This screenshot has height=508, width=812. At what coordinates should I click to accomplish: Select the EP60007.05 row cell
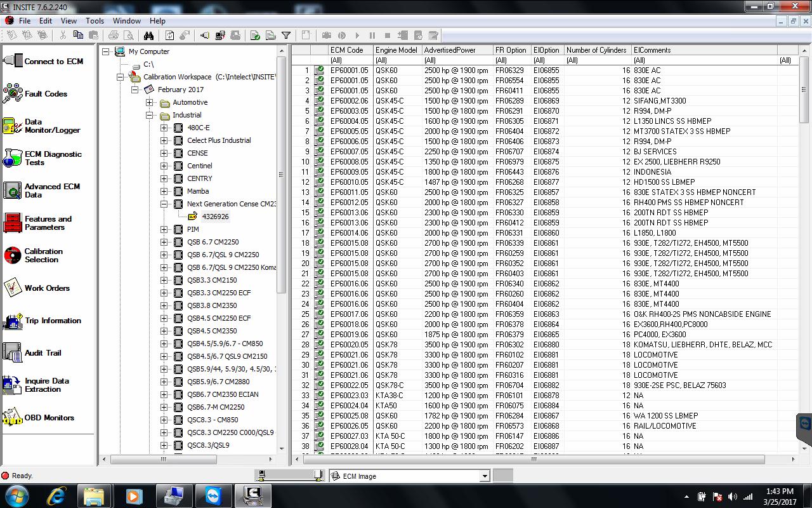coord(350,152)
